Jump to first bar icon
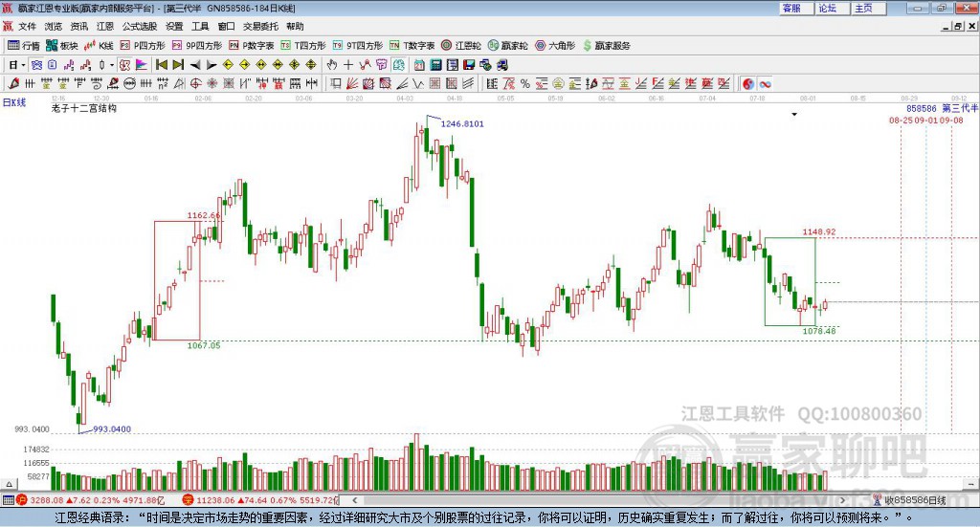 pyautogui.click(x=161, y=65)
